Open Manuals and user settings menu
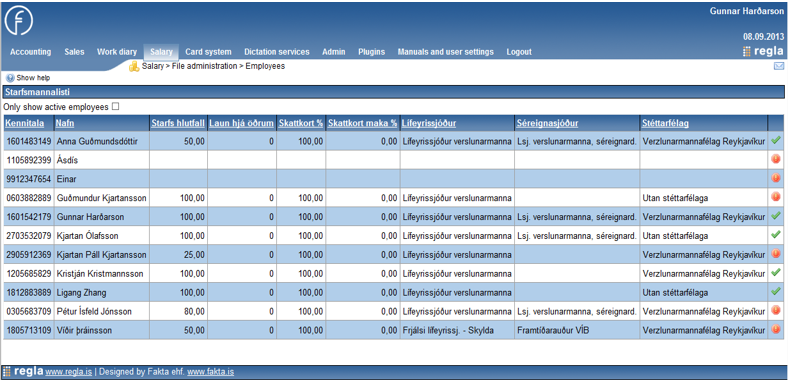Viewport: 790px width, 380px height. click(x=445, y=52)
